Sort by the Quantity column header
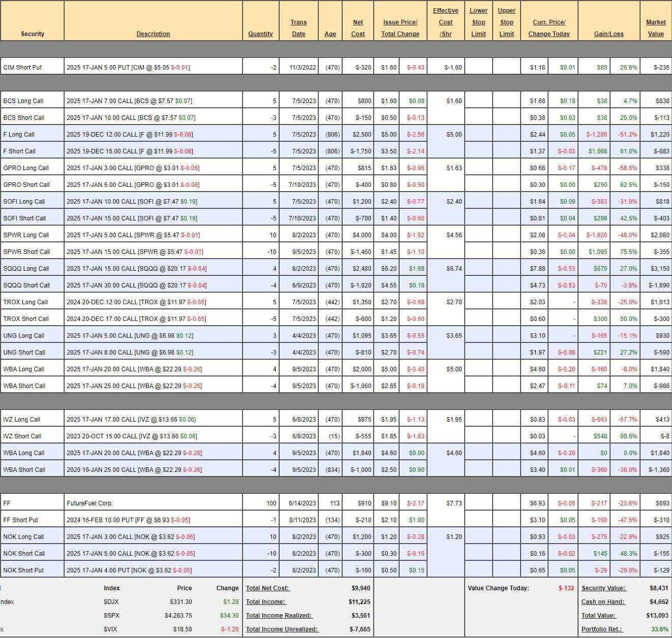Viewport: 672px width, 638px height. pos(260,34)
